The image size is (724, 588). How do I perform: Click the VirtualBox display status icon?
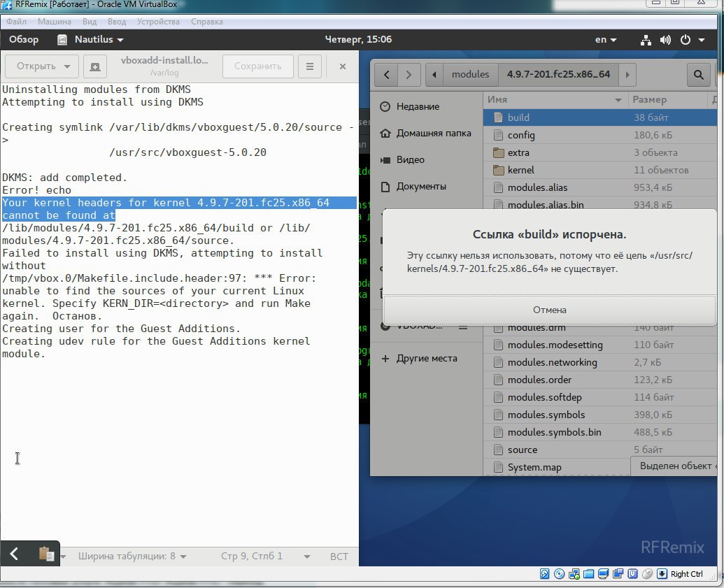tap(603, 574)
